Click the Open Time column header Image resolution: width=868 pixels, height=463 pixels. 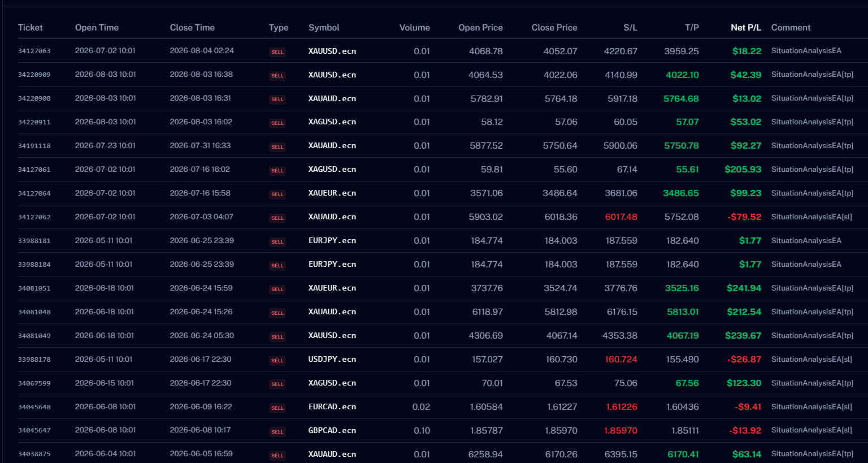pyautogui.click(x=97, y=28)
